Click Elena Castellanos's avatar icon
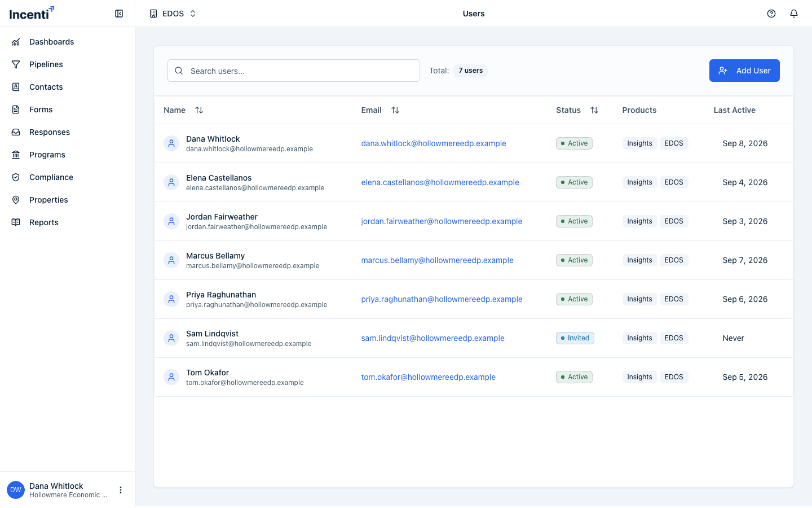 171,182
